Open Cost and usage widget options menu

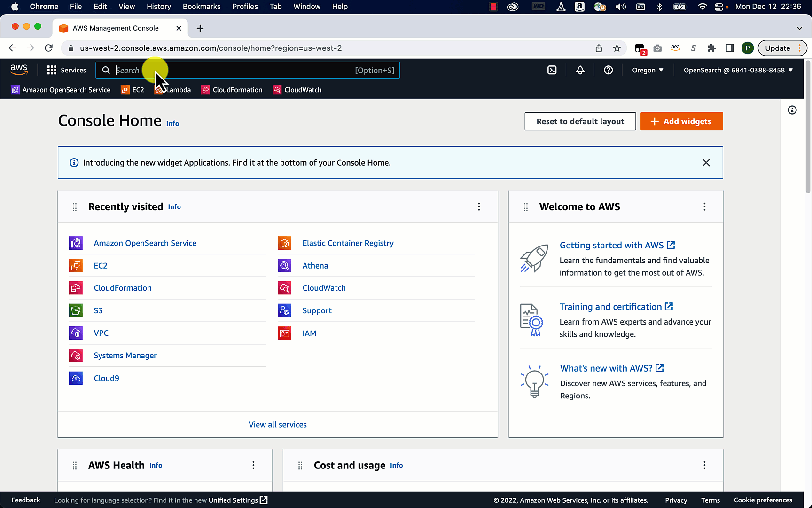(x=704, y=465)
